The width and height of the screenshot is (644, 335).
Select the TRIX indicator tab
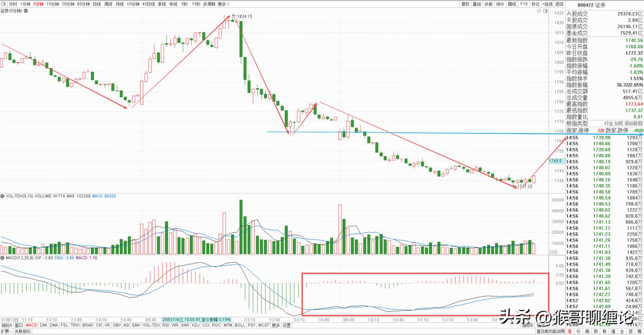(x=75, y=325)
